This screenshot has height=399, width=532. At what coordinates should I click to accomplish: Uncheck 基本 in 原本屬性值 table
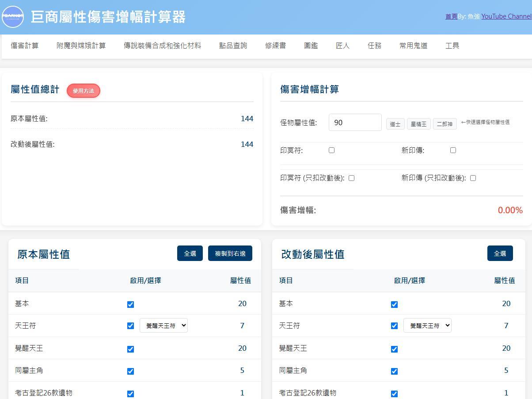pos(130,304)
